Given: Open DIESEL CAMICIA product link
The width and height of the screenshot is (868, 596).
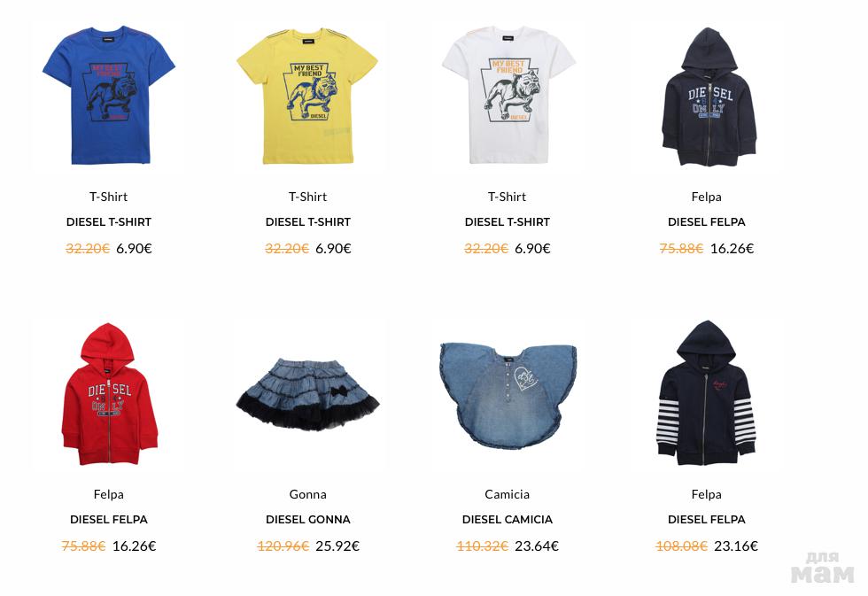Looking at the screenshot, I should (x=507, y=520).
